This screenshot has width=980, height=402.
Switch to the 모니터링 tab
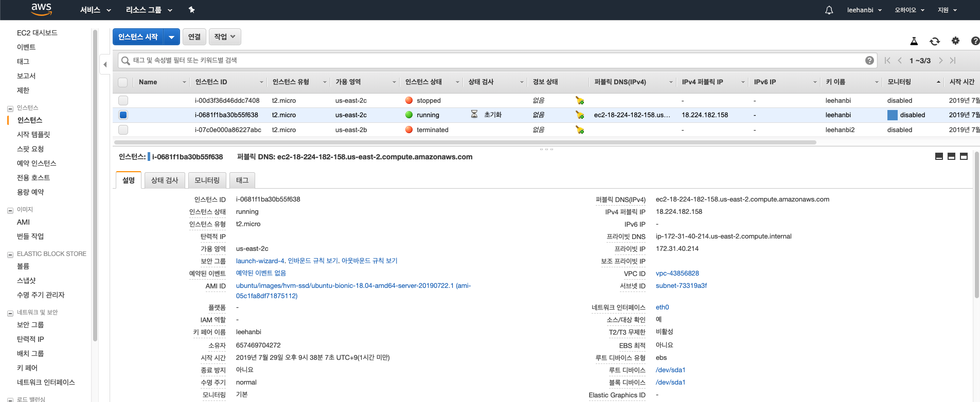point(207,180)
